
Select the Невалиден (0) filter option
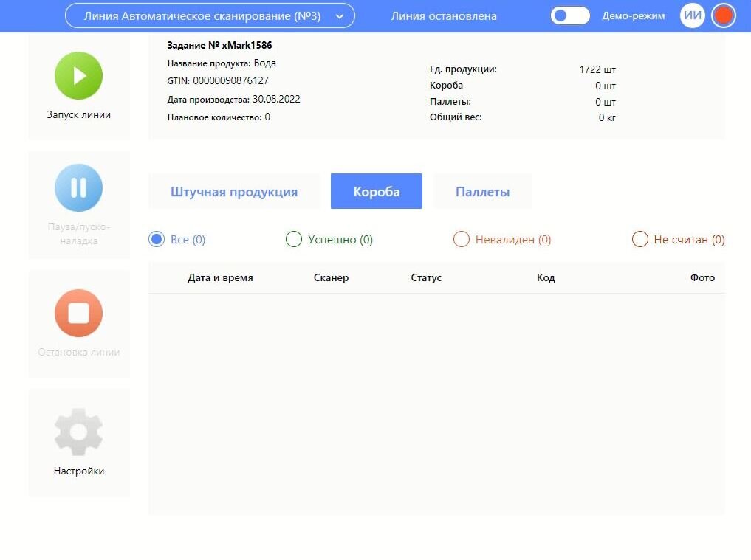[x=462, y=239]
